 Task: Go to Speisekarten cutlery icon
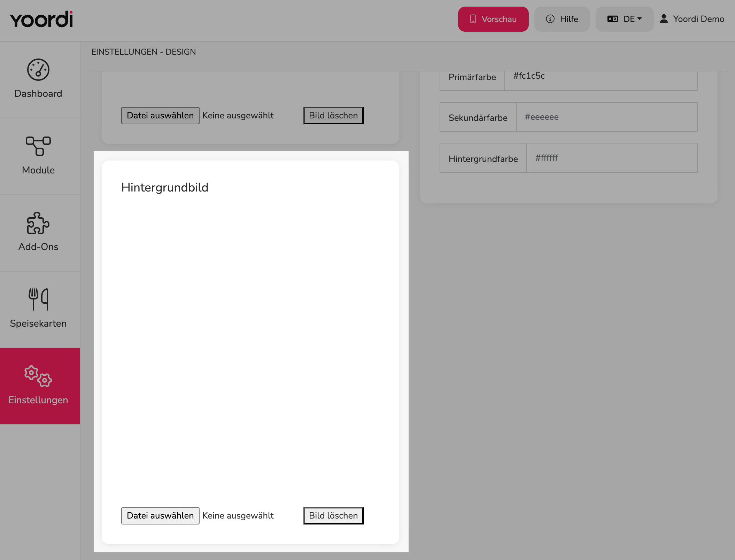tap(38, 299)
